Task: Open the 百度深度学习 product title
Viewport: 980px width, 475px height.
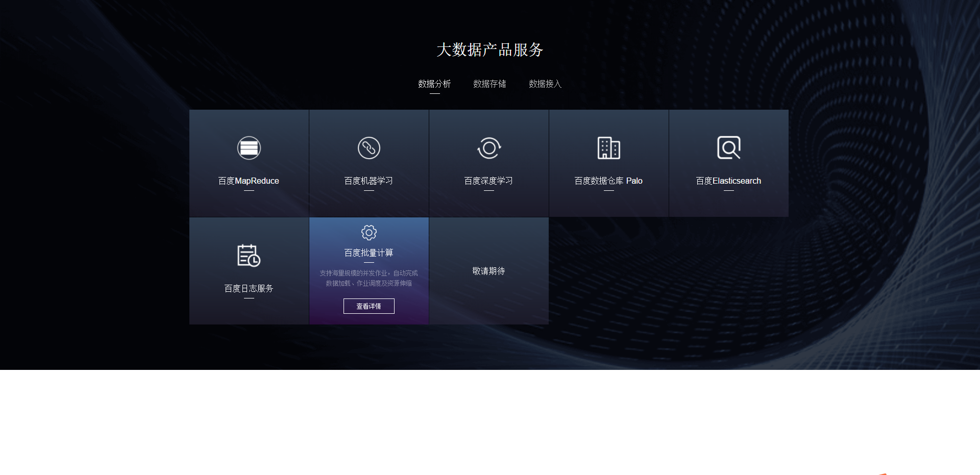Action: pos(488,181)
